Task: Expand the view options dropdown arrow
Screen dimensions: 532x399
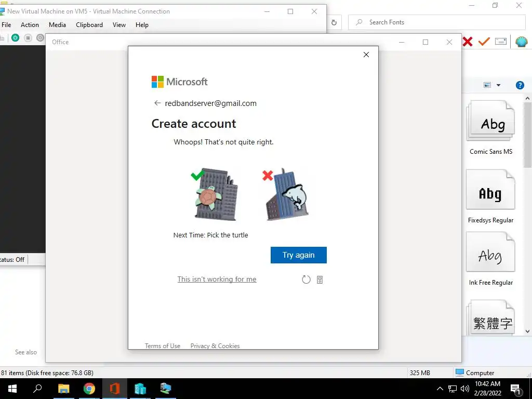Action: click(x=498, y=85)
